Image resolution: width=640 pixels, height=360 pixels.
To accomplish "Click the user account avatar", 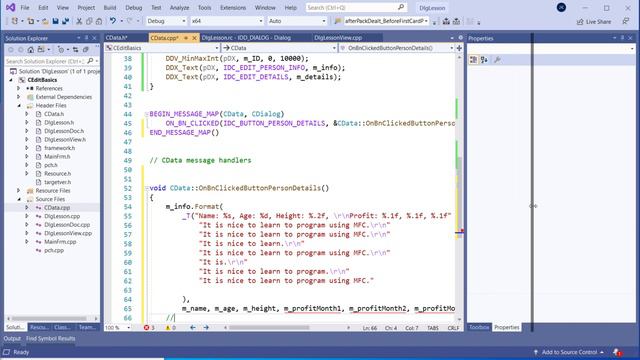I will point(561,7).
